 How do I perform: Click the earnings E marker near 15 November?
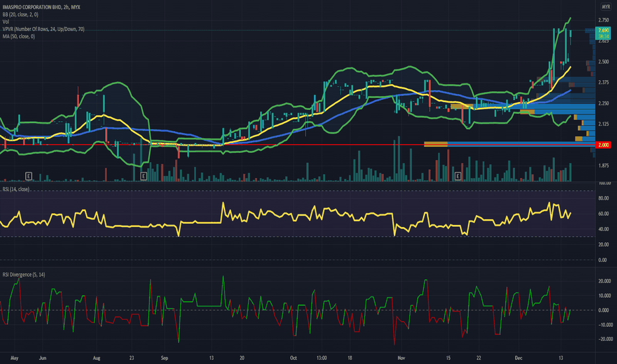click(x=457, y=176)
